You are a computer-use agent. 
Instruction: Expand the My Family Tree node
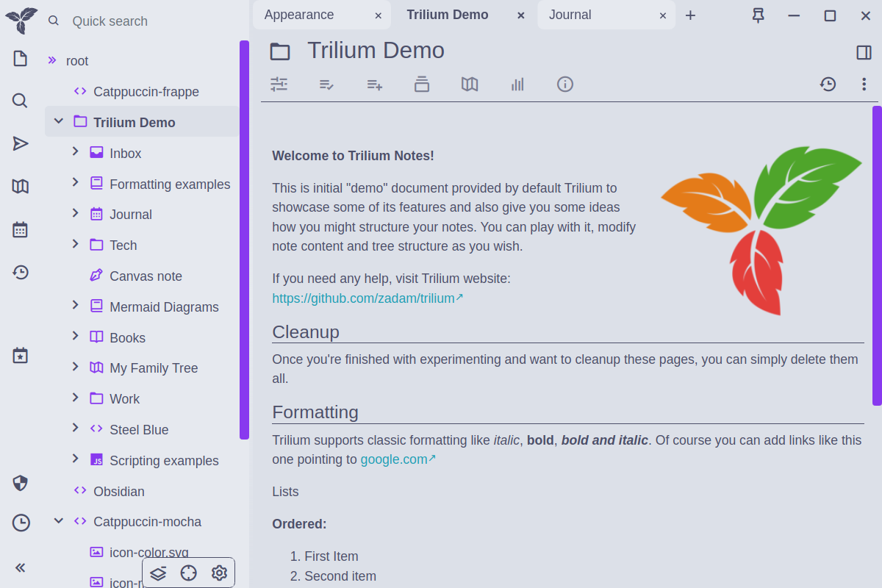[75, 367]
